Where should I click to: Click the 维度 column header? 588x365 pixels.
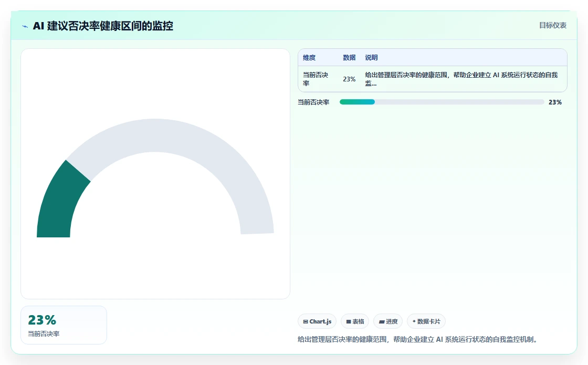click(x=309, y=57)
